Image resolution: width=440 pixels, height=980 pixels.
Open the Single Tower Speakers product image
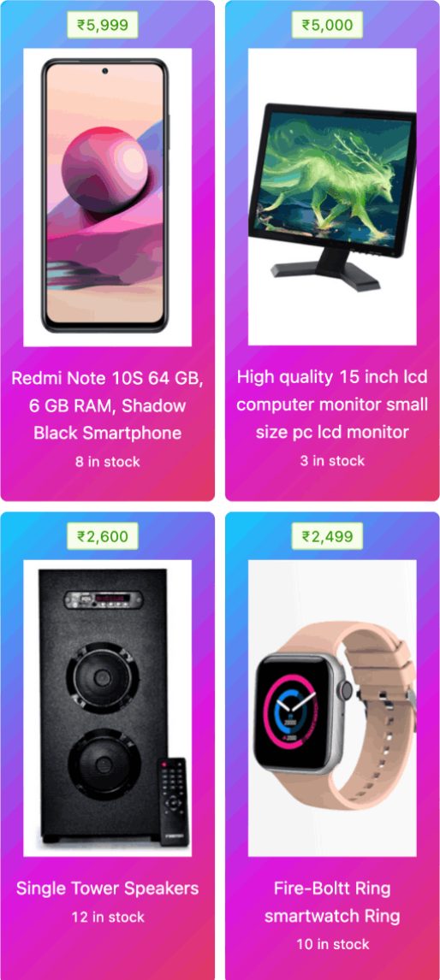pos(108,708)
